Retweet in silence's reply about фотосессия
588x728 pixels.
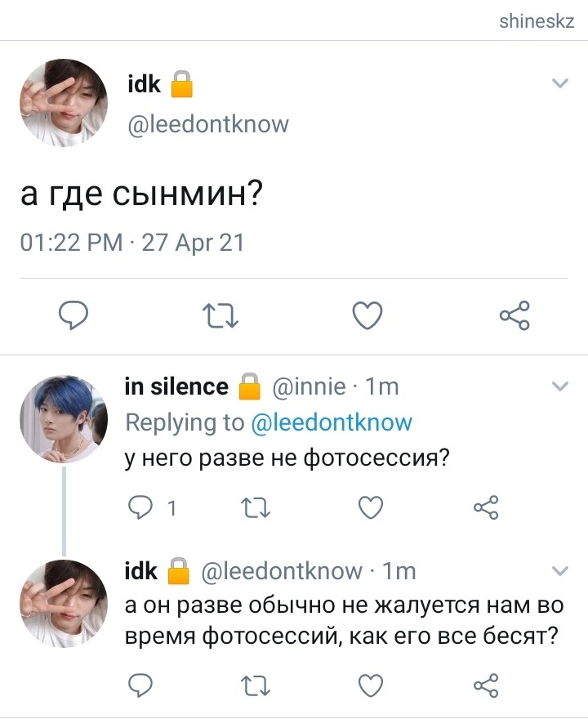tap(256, 507)
